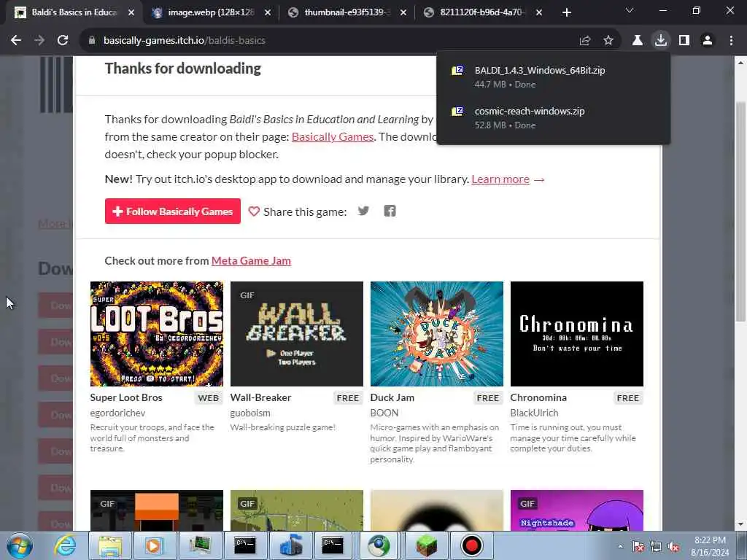Open the Basically Games link
Image resolution: width=747 pixels, height=560 pixels.
[x=333, y=136]
